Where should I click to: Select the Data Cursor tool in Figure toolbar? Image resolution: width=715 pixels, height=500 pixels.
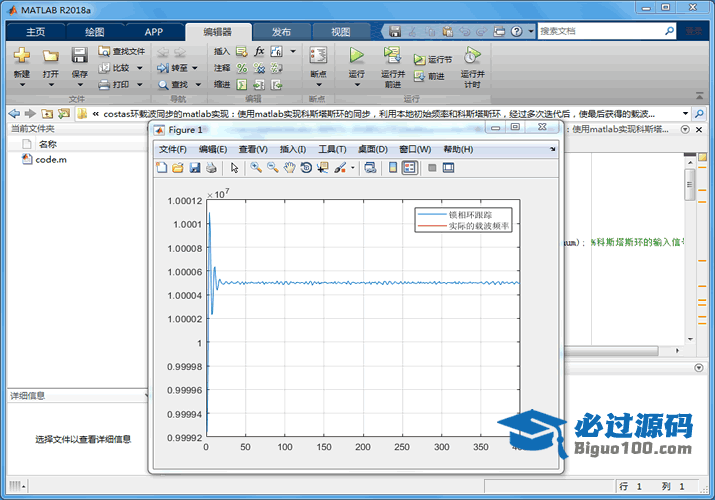(x=323, y=168)
